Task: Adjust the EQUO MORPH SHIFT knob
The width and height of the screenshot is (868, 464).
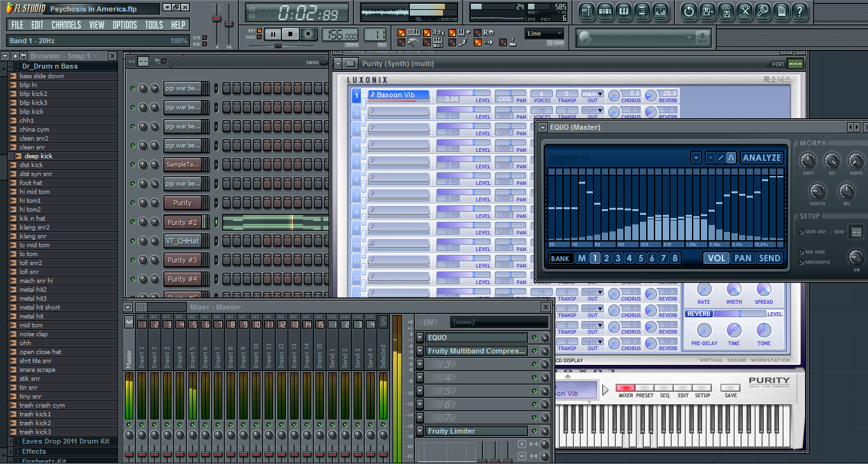Action: (808, 160)
